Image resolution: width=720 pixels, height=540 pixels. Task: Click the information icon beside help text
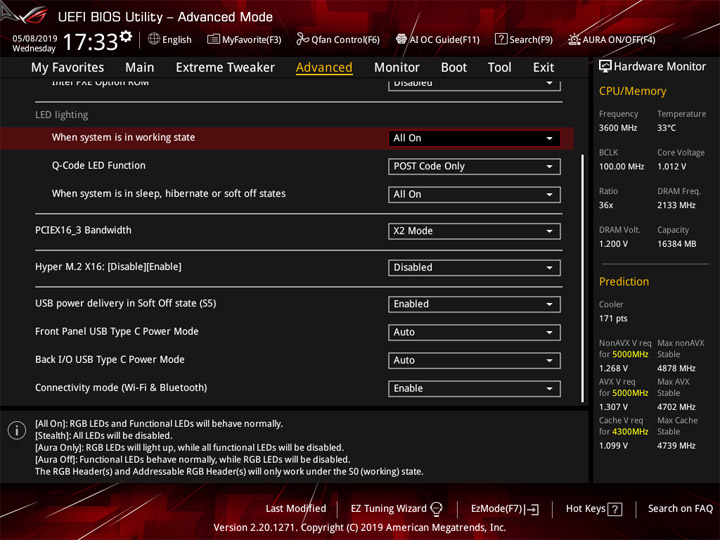[x=17, y=430]
